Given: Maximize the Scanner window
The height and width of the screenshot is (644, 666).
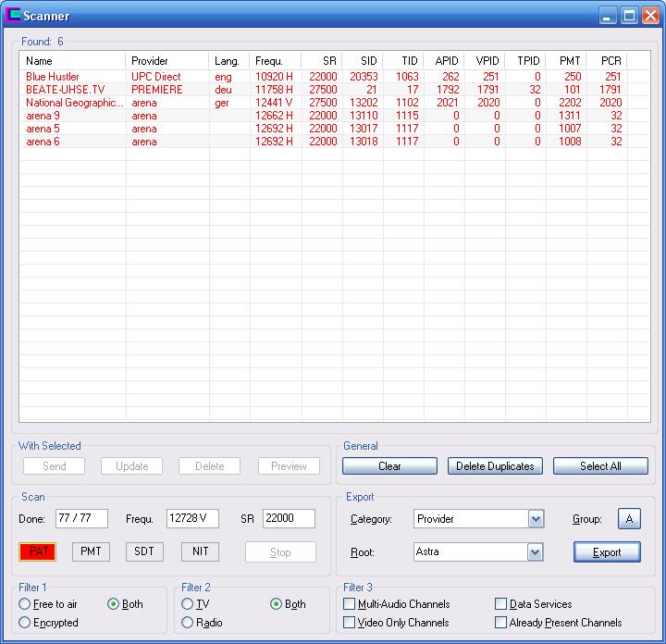Looking at the screenshot, I should pyautogui.click(x=630, y=16).
